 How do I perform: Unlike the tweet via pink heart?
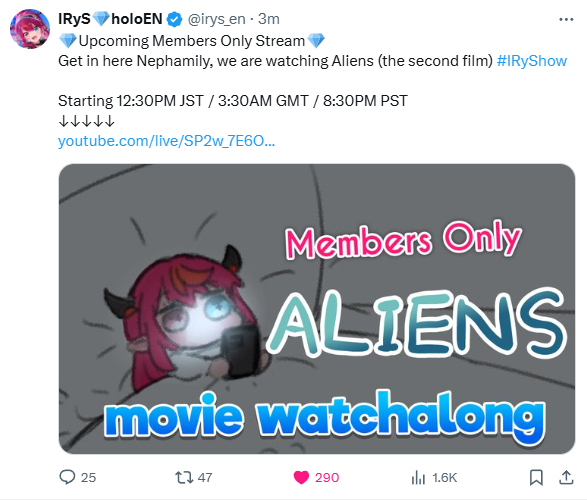click(x=301, y=478)
